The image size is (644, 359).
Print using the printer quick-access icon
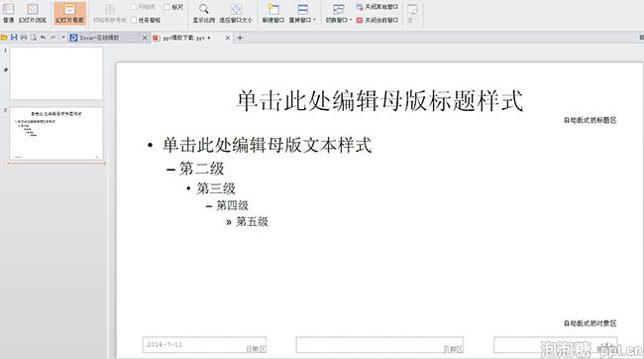click(24, 38)
